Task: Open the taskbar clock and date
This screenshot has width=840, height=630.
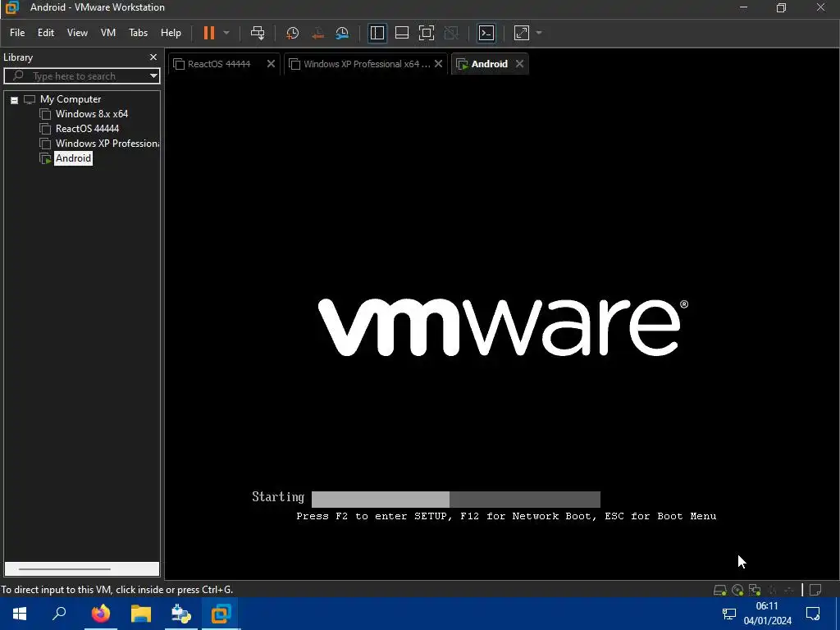Action: pos(767,614)
